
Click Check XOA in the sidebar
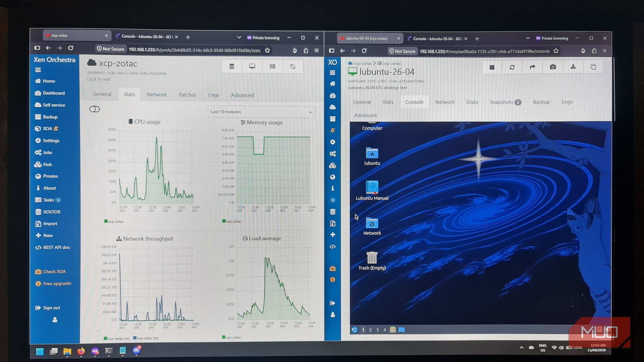[50, 271]
